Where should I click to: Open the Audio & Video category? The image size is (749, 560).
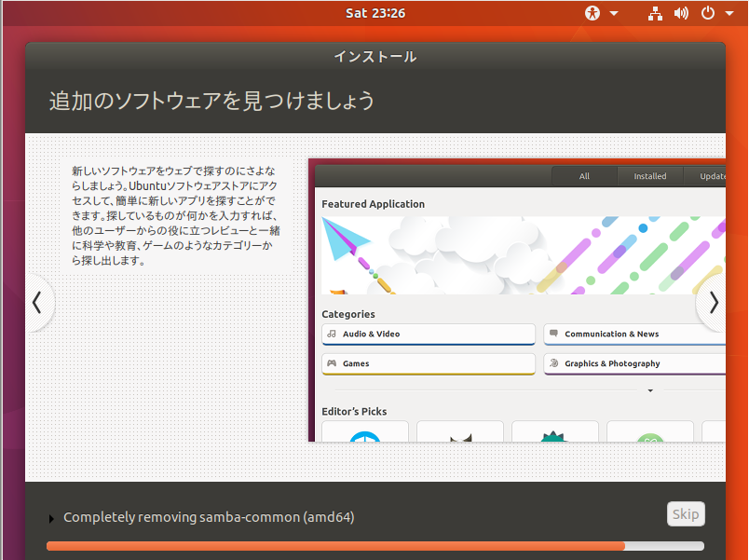pyautogui.click(x=429, y=334)
